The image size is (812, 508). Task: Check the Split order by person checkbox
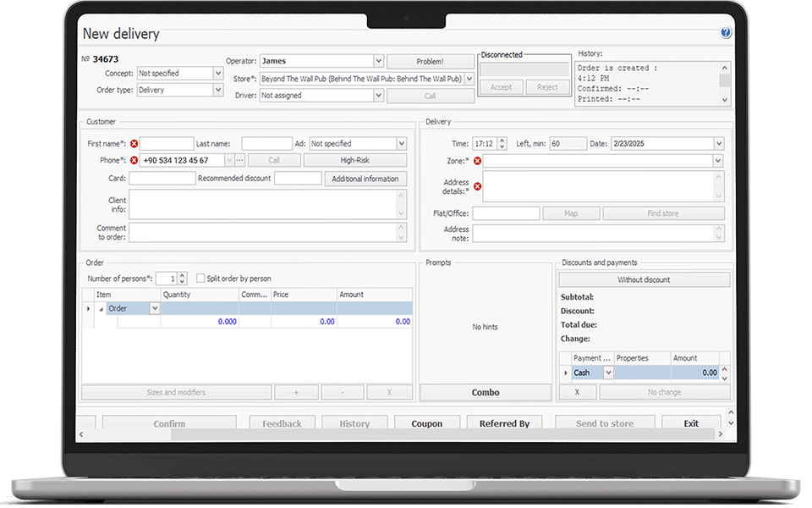click(200, 278)
